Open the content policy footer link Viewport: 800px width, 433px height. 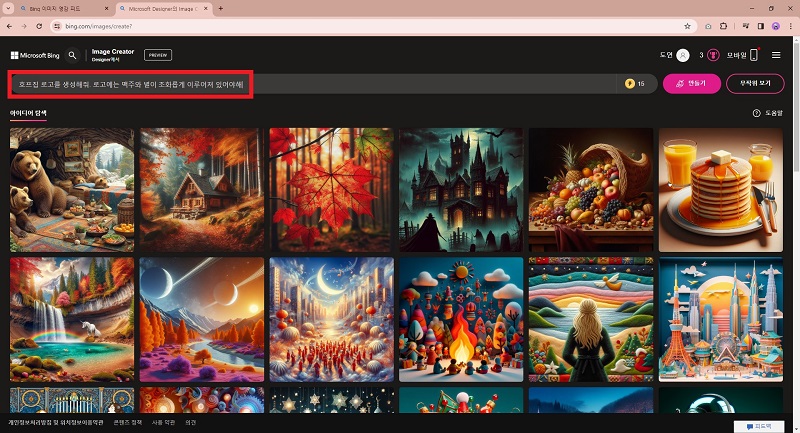(x=128, y=423)
